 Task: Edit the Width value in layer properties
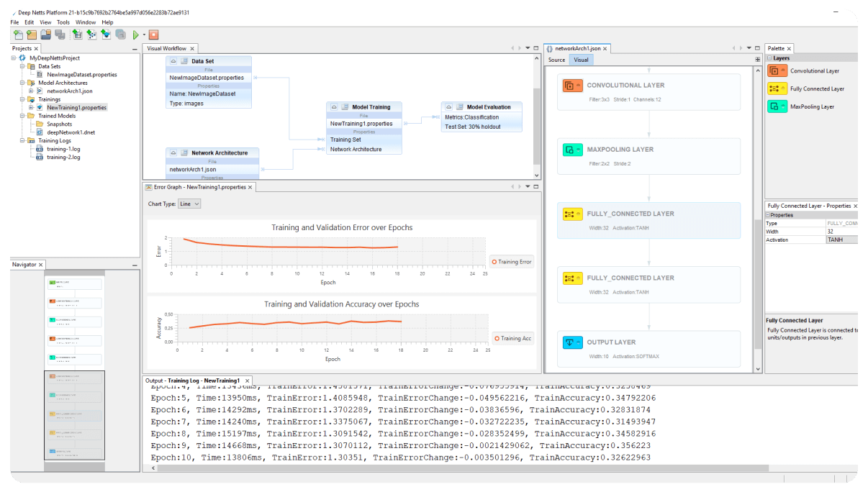click(842, 232)
